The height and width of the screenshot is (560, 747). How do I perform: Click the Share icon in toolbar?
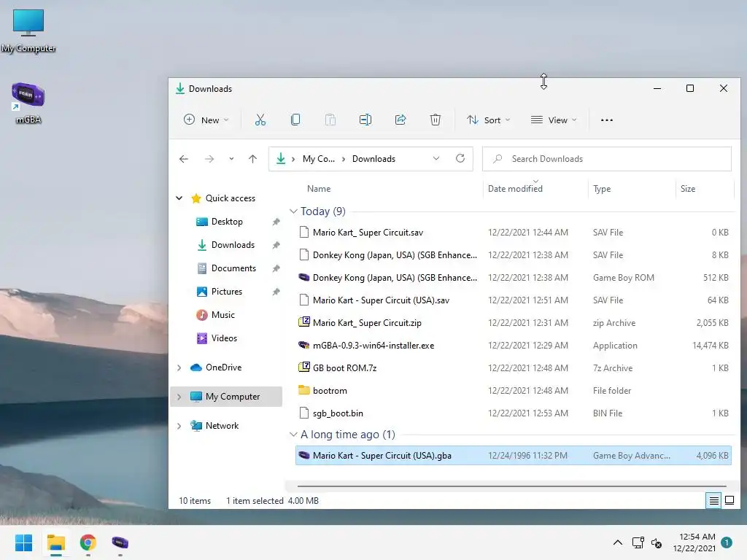click(x=400, y=120)
